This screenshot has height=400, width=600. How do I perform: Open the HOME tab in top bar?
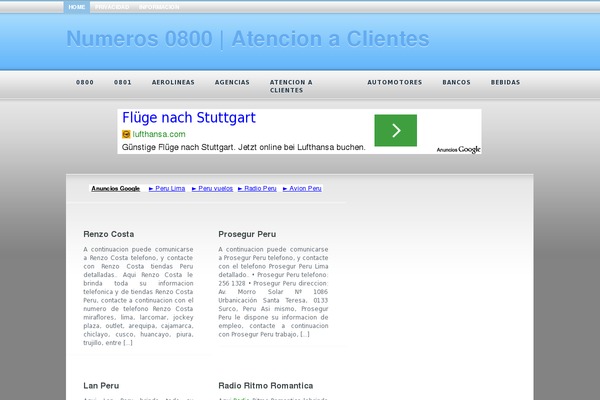[77, 7]
